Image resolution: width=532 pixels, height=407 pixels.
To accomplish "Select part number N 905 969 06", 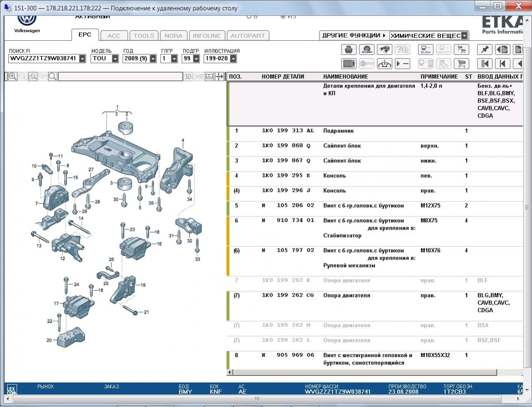I will click(x=288, y=355).
